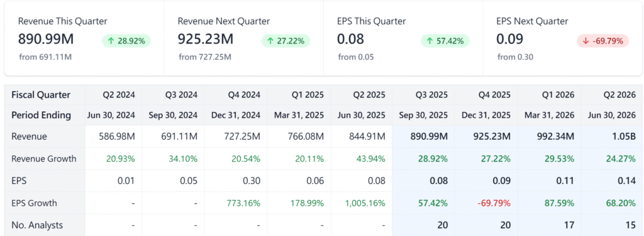Click the 28.92% revenue growth badge
The height and width of the screenshot is (236, 644).
pos(126,41)
